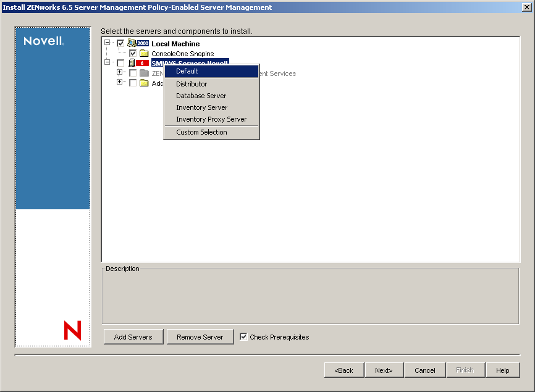This screenshot has width=535, height=392.
Task: Uncheck the Local Machine checkbox
Action: coord(120,43)
